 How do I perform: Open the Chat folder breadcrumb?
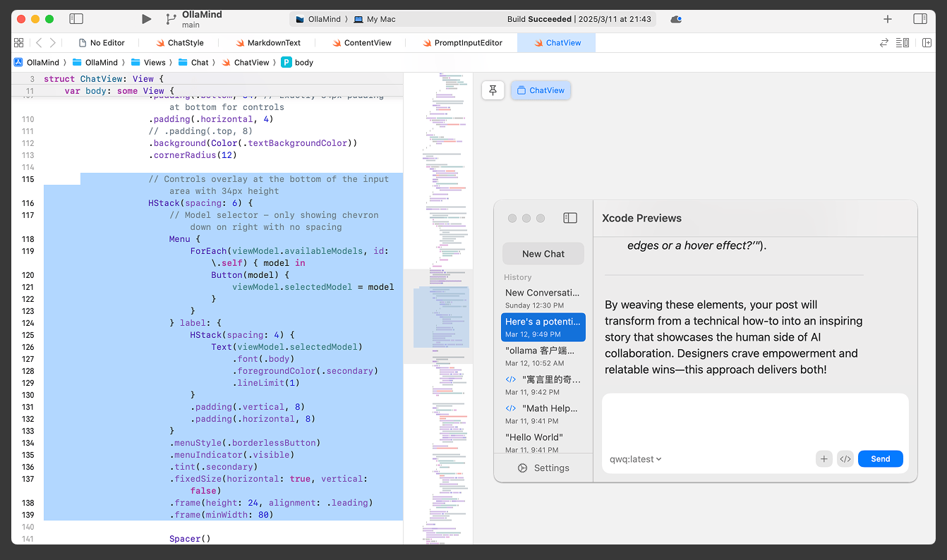pos(193,62)
